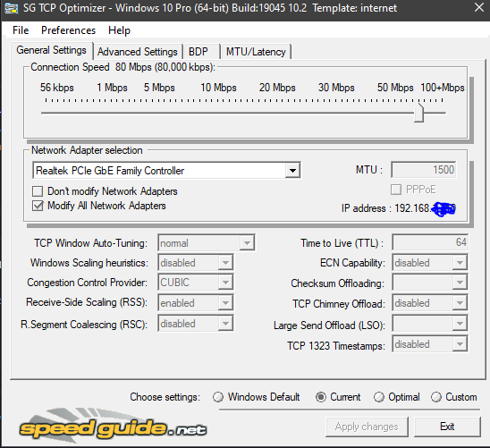This screenshot has width=490, height=448.
Task: Select the Custom settings radio button
Action: click(x=436, y=397)
